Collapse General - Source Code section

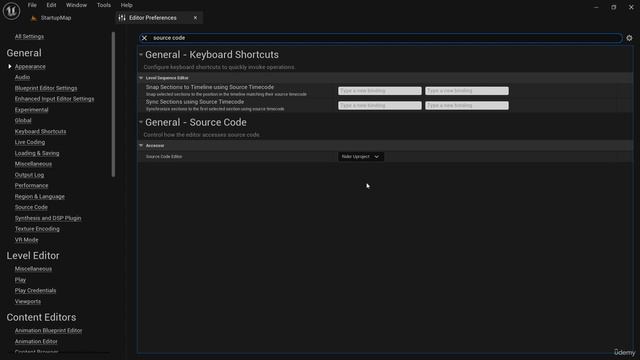click(141, 122)
